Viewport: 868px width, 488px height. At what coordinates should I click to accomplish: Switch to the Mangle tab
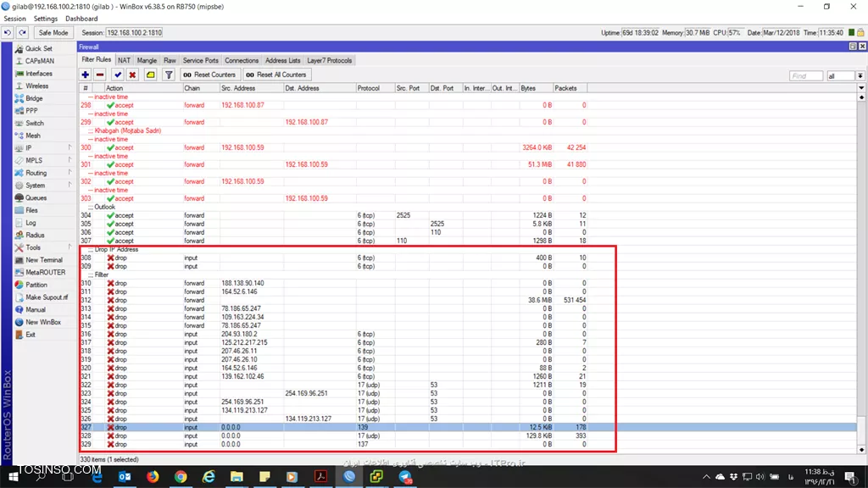pos(147,60)
